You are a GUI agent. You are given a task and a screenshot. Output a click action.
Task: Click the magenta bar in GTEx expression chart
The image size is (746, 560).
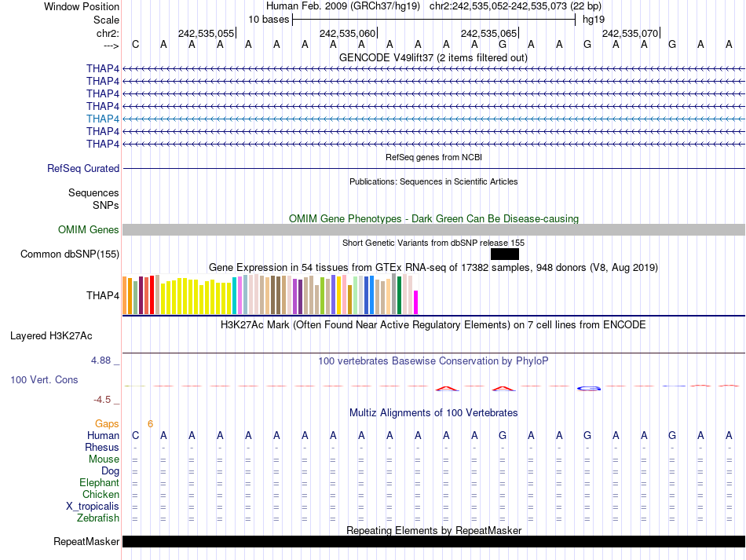[x=416, y=302]
